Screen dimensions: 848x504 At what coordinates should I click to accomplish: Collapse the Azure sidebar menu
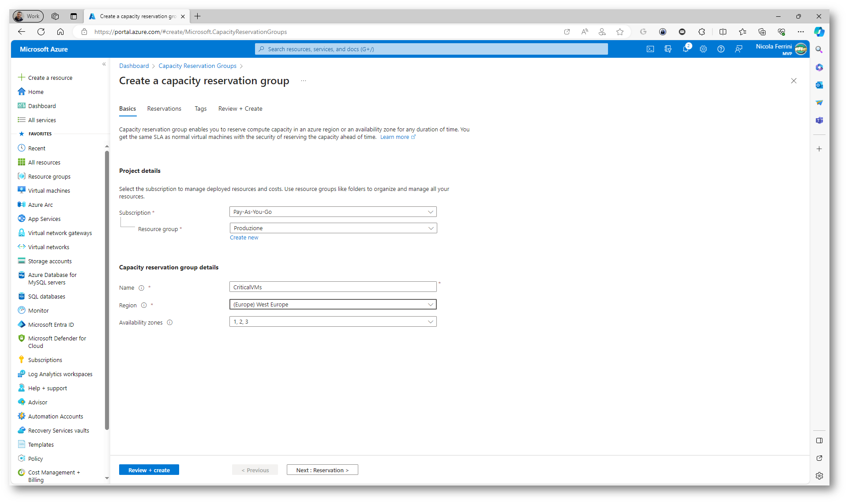tap(104, 64)
